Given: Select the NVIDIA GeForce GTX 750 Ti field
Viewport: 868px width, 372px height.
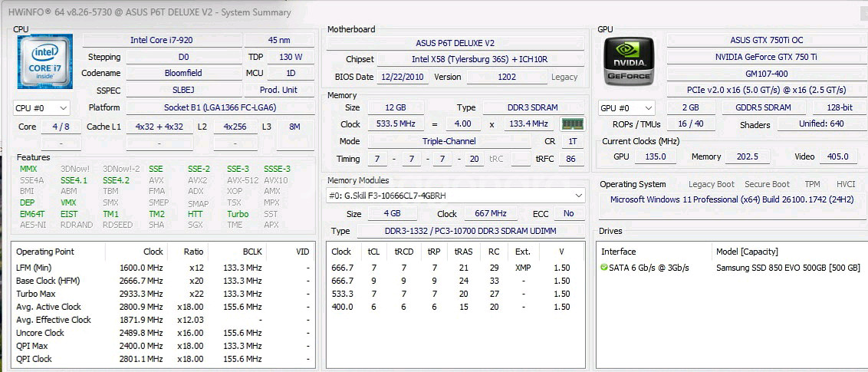Looking at the screenshot, I should tap(766, 57).
